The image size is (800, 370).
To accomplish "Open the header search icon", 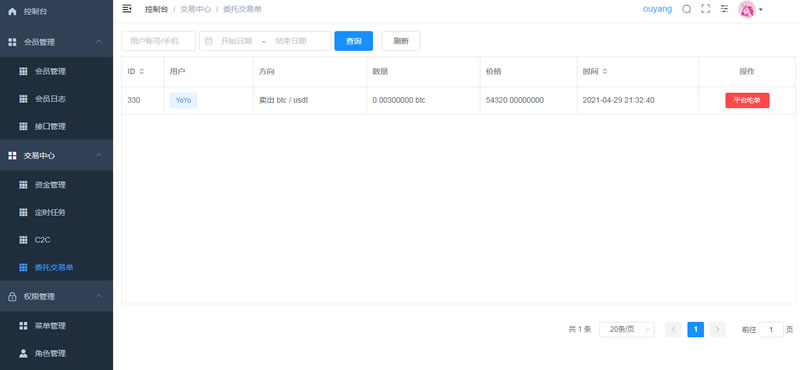I will click(x=687, y=9).
